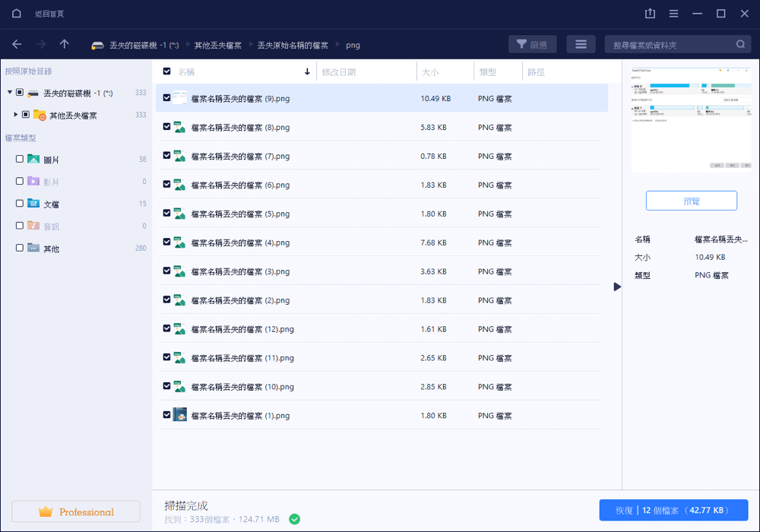Select the row 檔案名稱丟失的檔案 (2).png
This screenshot has height=532, width=760.
click(382, 300)
